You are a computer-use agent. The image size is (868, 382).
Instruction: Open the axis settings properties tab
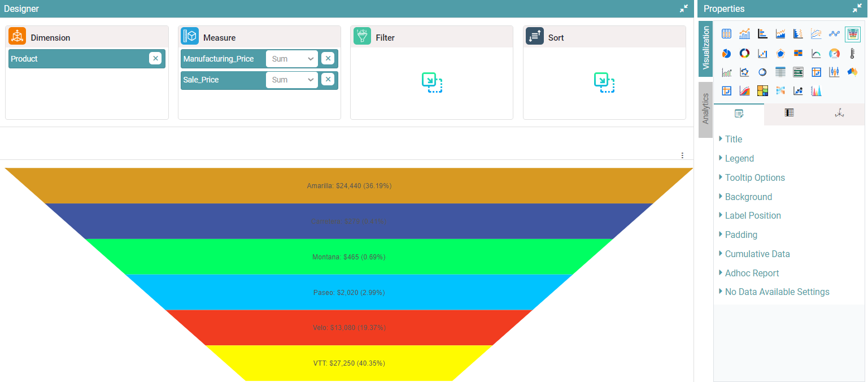click(839, 113)
